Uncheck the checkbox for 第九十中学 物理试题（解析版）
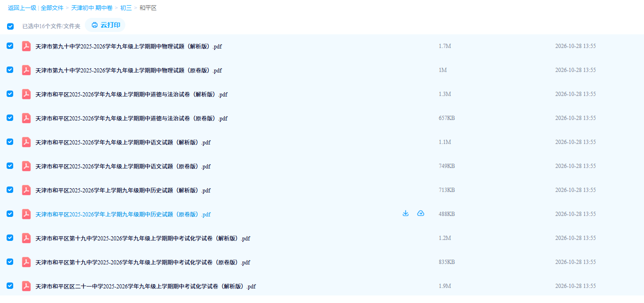This screenshot has width=644, height=303. 10,46
